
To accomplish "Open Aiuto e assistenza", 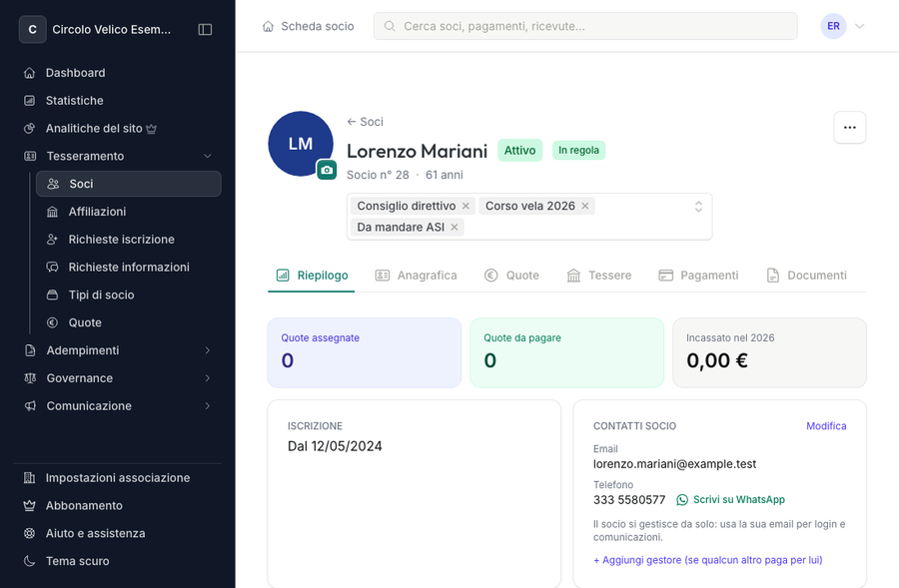I will 118,533.
